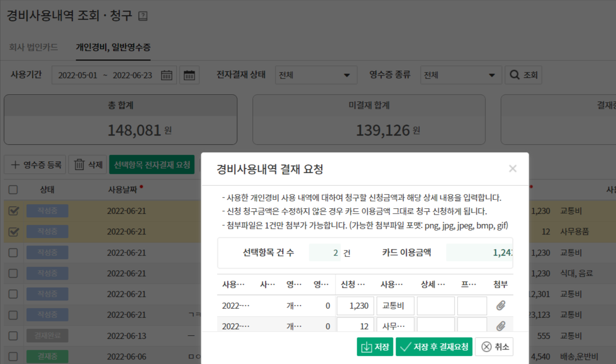Open the 영수증 종류 dropdown
616x364 pixels.
461,75
